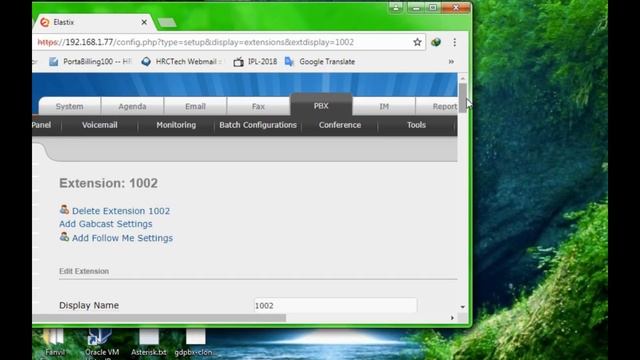The height and width of the screenshot is (360, 640).
Task: Show more bookmarks with the chevron
Action: pos(451,62)
